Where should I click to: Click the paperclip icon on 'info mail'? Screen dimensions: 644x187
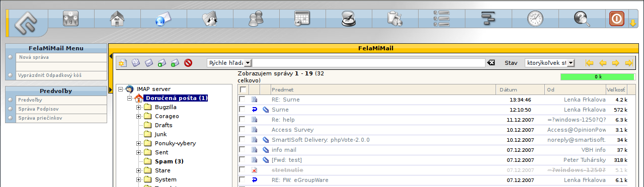pyautogui.click(x=266, y=150)
